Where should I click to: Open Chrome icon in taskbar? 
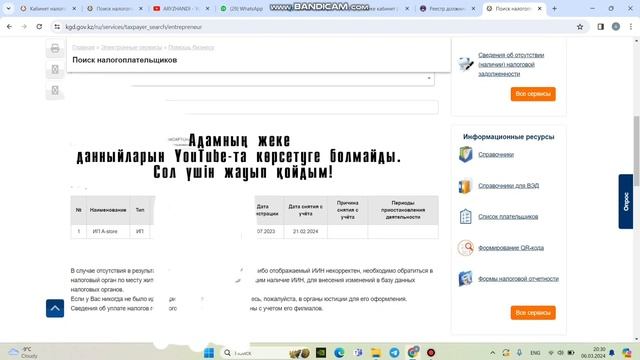[413, 353]
